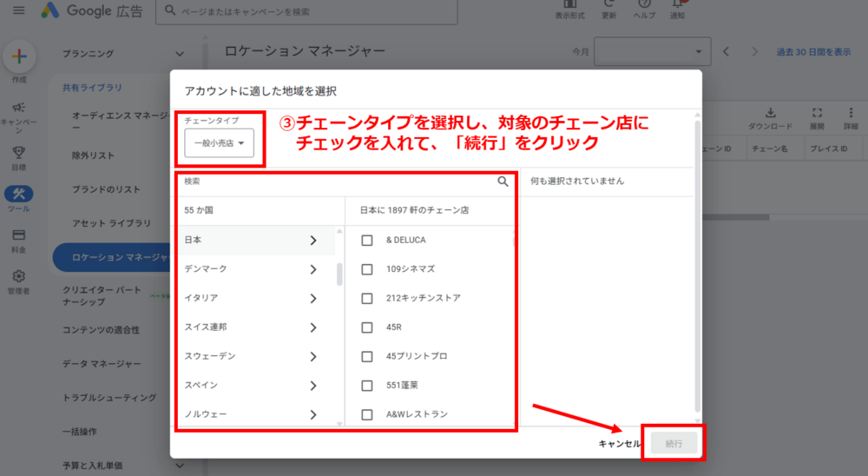Open the Billing card icon
Image resolution: width=868 pixels, height=476 pixels.
coord(18,235)
